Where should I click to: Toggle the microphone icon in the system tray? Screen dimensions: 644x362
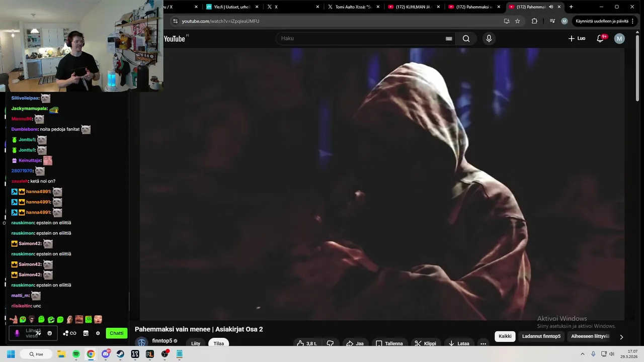click(x=593, y=354)
